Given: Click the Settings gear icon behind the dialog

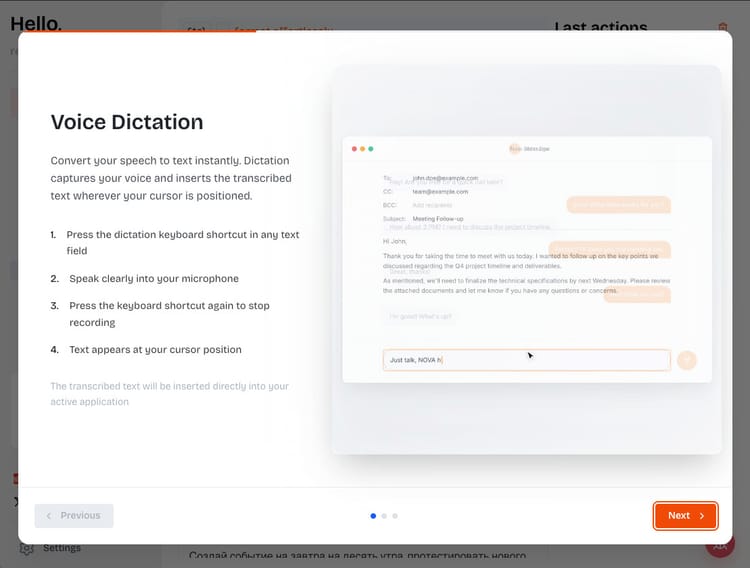Looking at the screenshot, I should click(26, 549).
